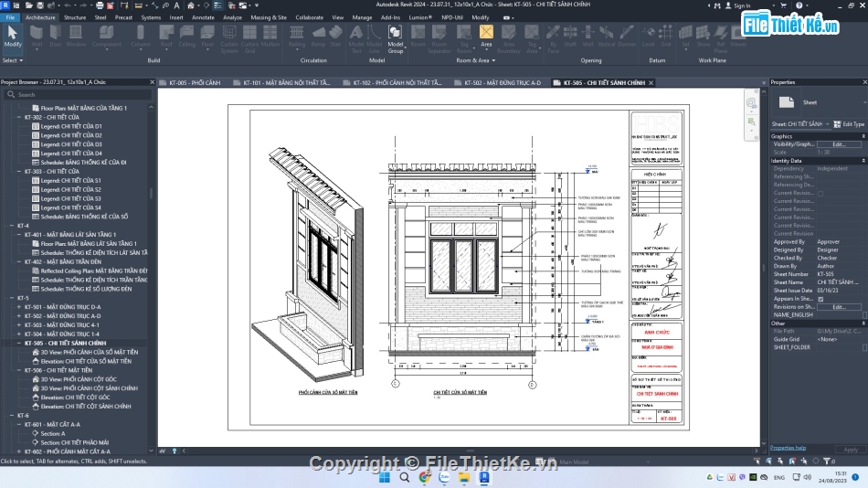
Task: Open the Select panel dropdown
Action: pos(13,60)
